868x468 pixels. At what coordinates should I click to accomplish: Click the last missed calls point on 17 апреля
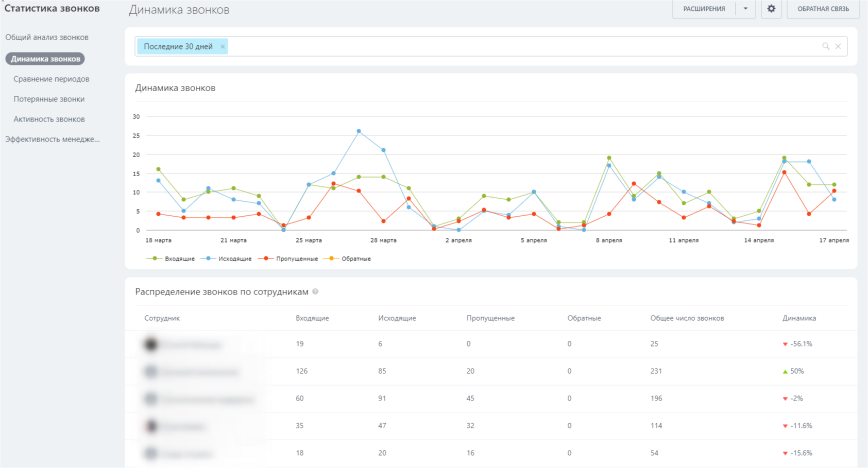pyautogui.click(x=834, y=191)
